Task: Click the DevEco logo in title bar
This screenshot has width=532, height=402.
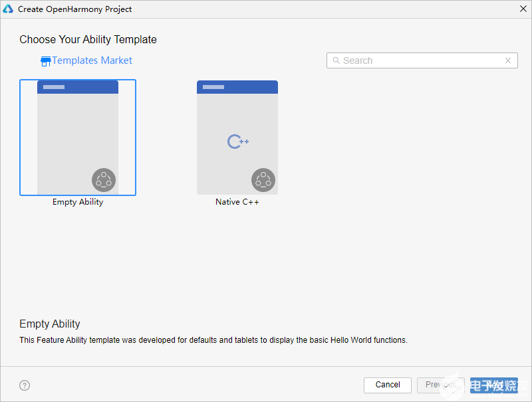Action: point(8,9)
